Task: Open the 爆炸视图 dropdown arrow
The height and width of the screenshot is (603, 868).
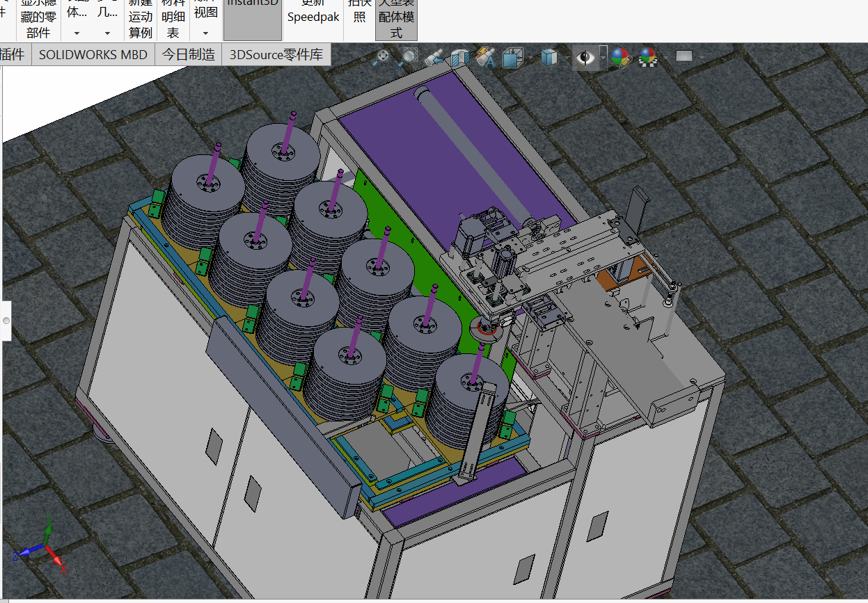Action: [205, 33]
